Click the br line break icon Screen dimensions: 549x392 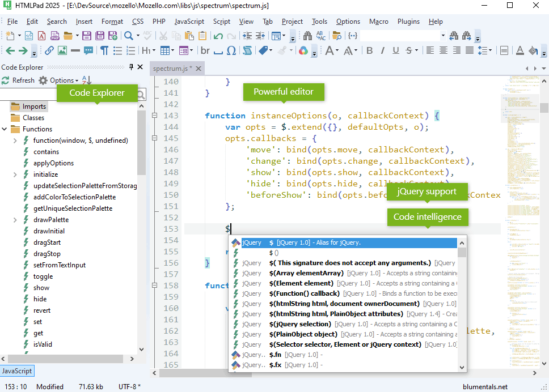click(205, 50)
